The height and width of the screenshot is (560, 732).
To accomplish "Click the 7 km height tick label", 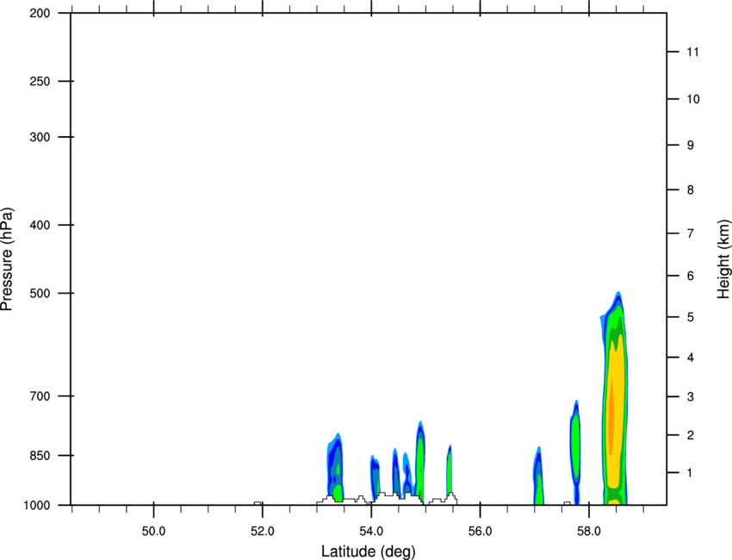I will [x=690, y=233].
